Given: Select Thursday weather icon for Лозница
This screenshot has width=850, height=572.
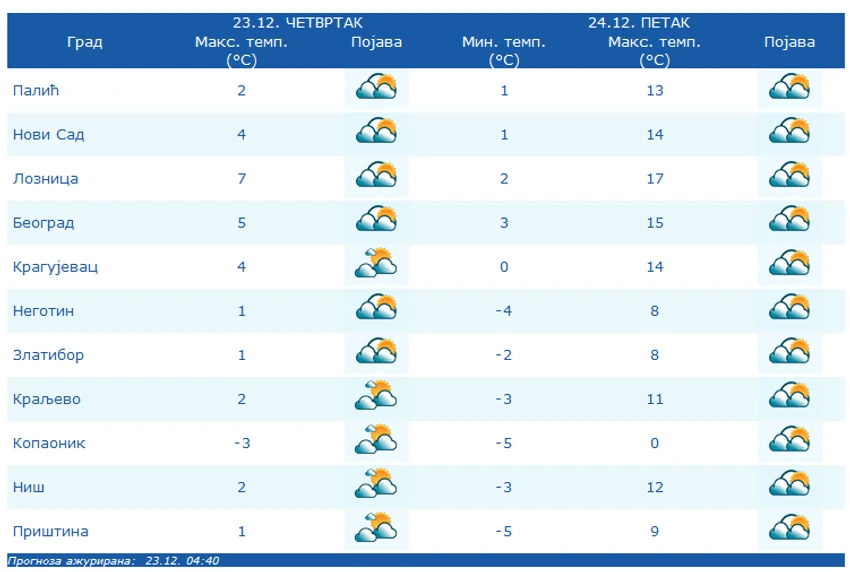Looking at the screenshot, I should click(376, 177).
